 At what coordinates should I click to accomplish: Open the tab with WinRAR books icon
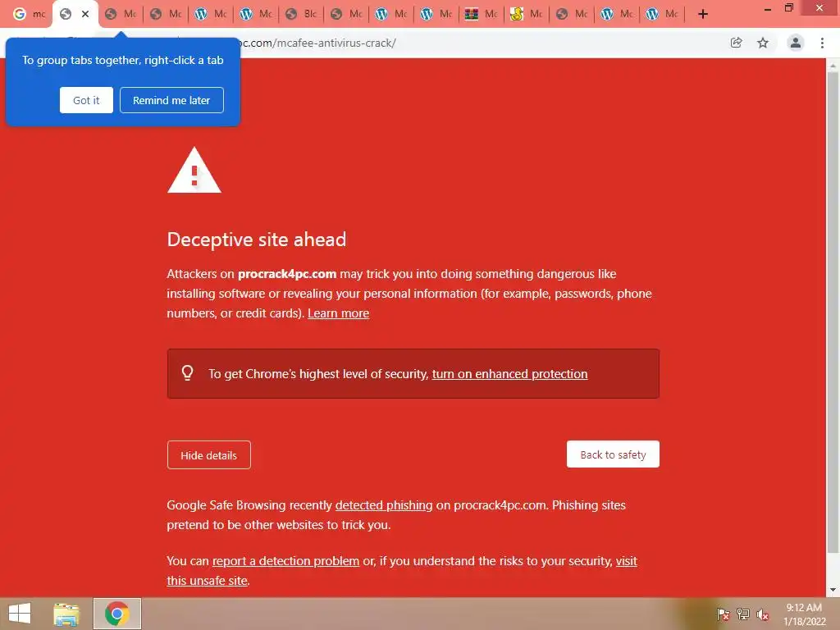(x=481, y=14)
